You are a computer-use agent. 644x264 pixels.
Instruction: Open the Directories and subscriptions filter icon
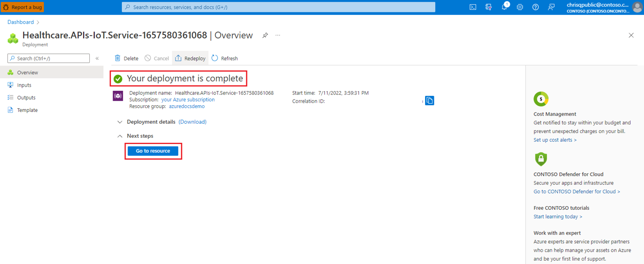click(x=489, y=7)
